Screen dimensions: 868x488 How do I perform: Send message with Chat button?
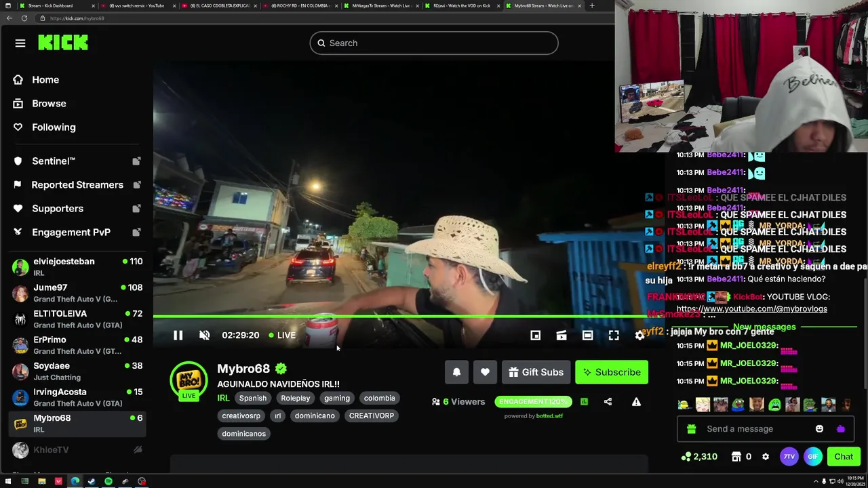click(x=844, y=457)
